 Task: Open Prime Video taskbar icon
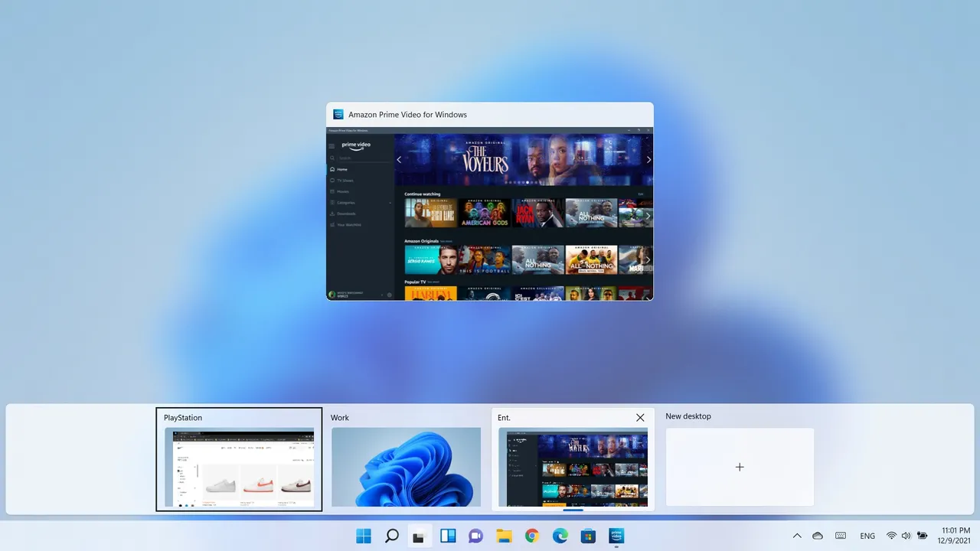616,536
